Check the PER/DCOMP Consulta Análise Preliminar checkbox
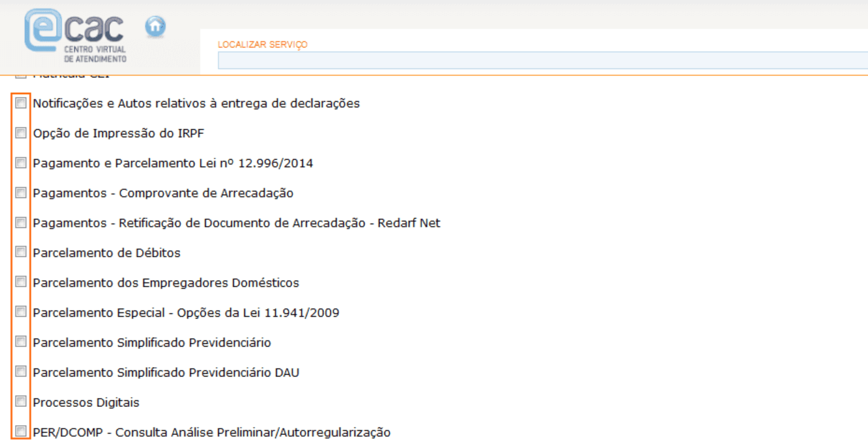Image resolution: width=868 pixels, height=440 pixels. pos(21,431)
